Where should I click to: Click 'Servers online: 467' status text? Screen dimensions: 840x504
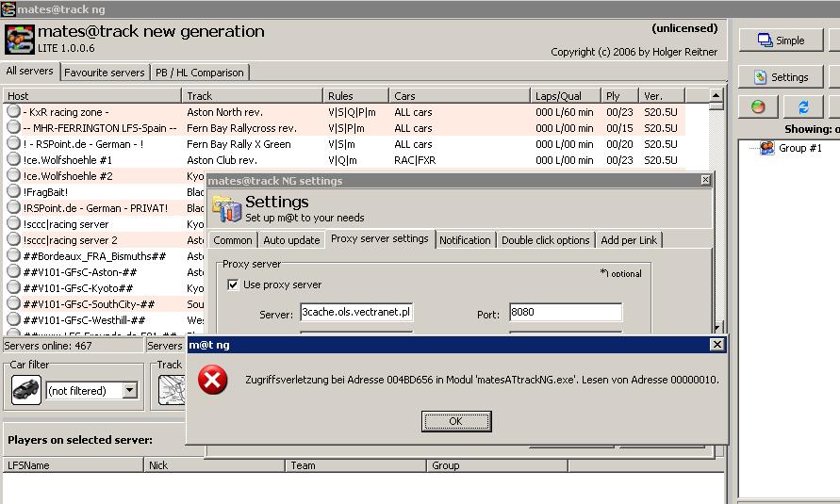[x=48, y=346]
